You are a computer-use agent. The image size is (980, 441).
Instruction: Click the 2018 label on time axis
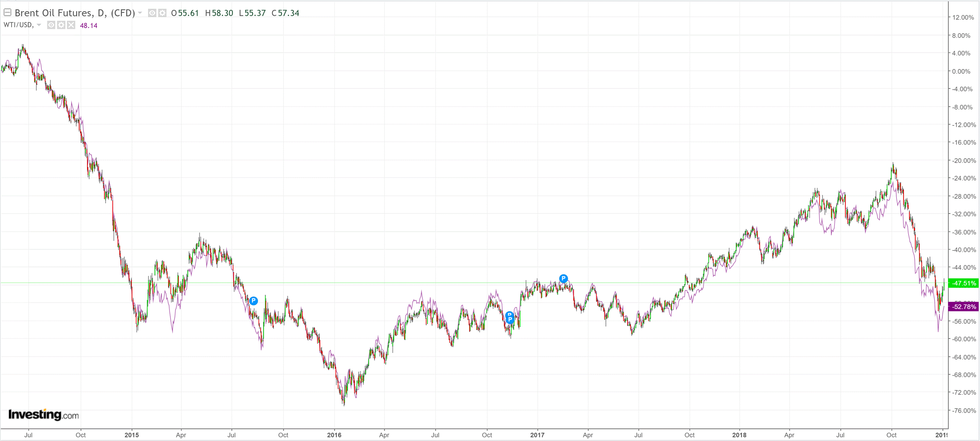[x=739, y=435]
